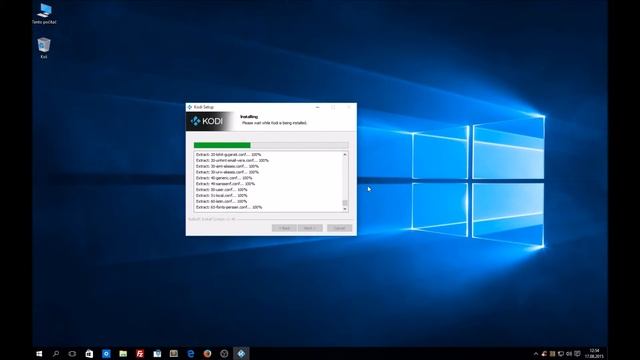
Task: Launch Firefox from the taskbar
Action: (x=207, y=353)
